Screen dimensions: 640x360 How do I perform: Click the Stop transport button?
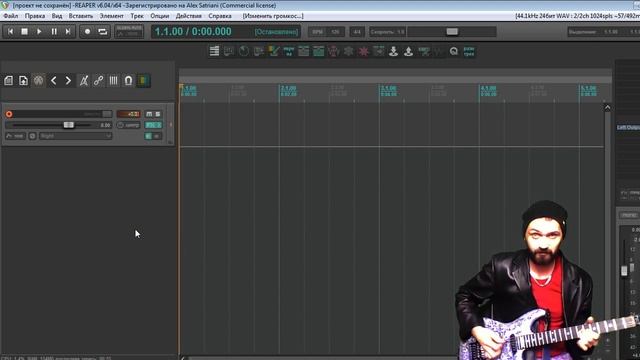pos(24,31)
